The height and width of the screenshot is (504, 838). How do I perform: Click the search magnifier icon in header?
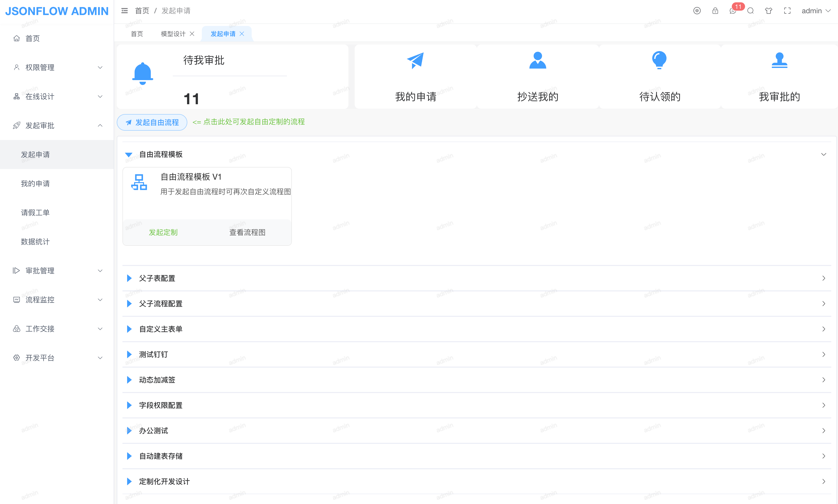[751, 11]
